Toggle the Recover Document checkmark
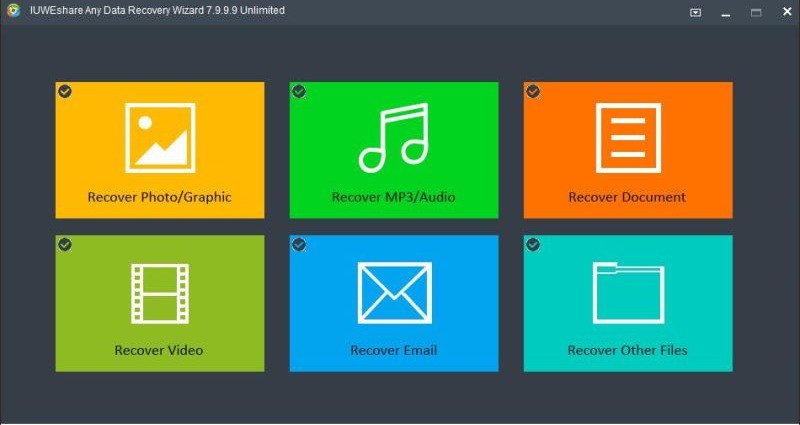Image resolution: width=800 pixels, height=425 pixels. click(533, 91)
